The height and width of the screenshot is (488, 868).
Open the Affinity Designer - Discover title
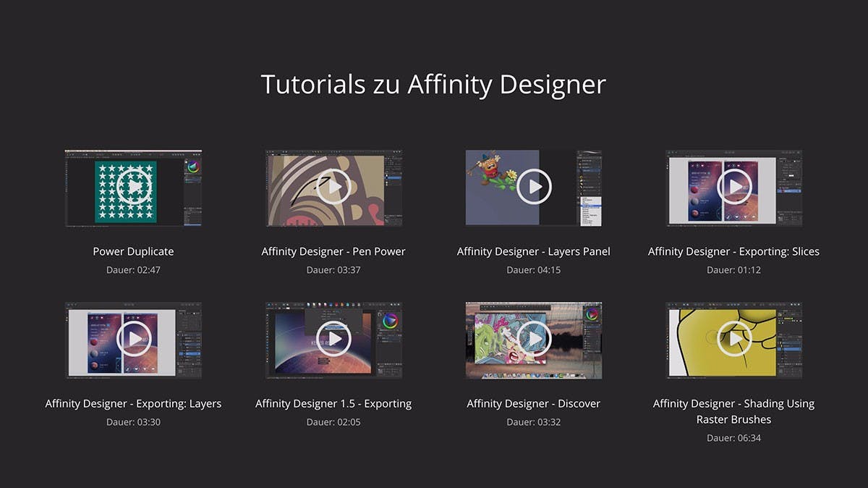pyautogui.click(x=534, y=404)
